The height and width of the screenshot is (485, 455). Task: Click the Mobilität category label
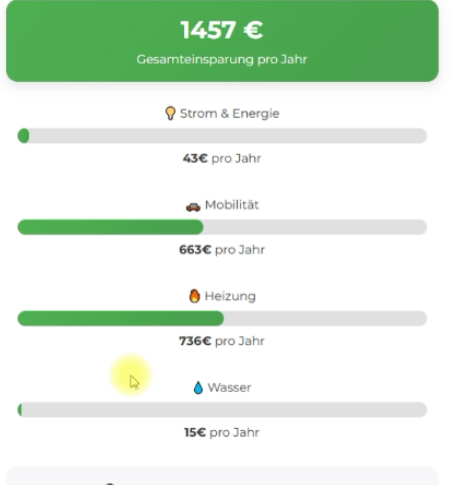[232, 205]
